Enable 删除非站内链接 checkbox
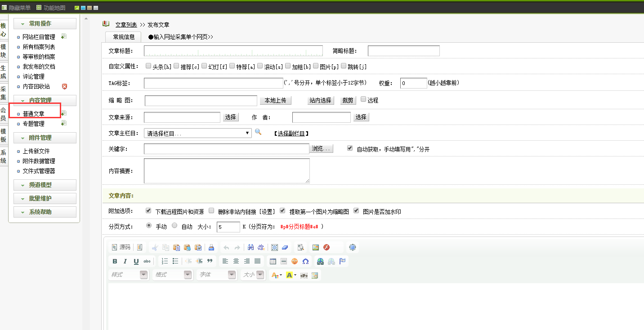The image size is (644, 330). coord(211,210)
